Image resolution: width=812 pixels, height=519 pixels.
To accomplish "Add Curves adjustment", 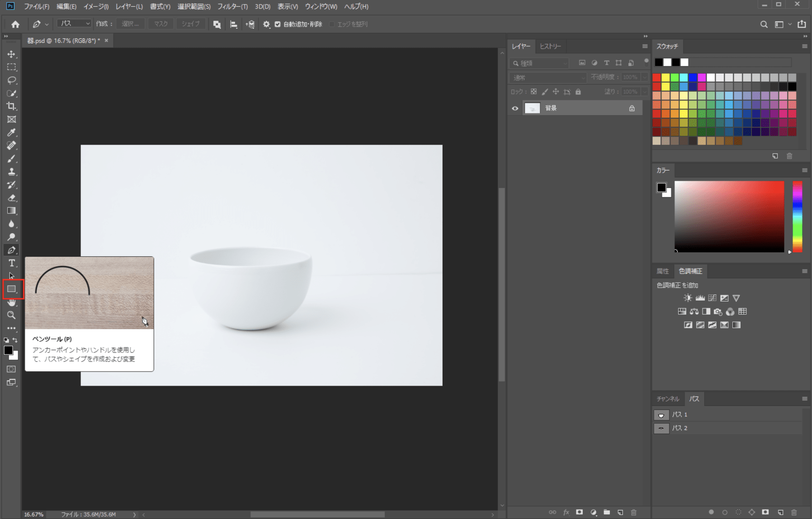I will point(712,298).
